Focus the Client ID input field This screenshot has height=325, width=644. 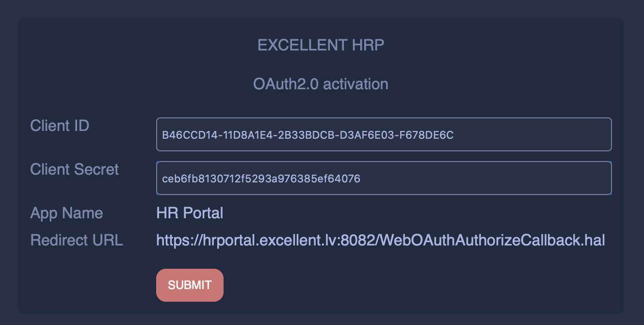383,134
